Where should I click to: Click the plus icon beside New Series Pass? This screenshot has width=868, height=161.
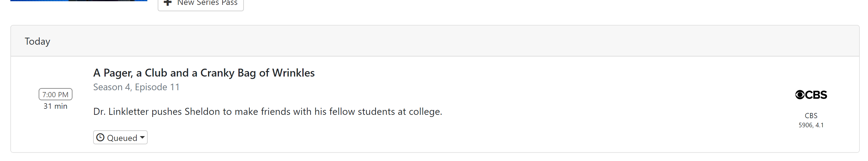[x=167, y=3]
